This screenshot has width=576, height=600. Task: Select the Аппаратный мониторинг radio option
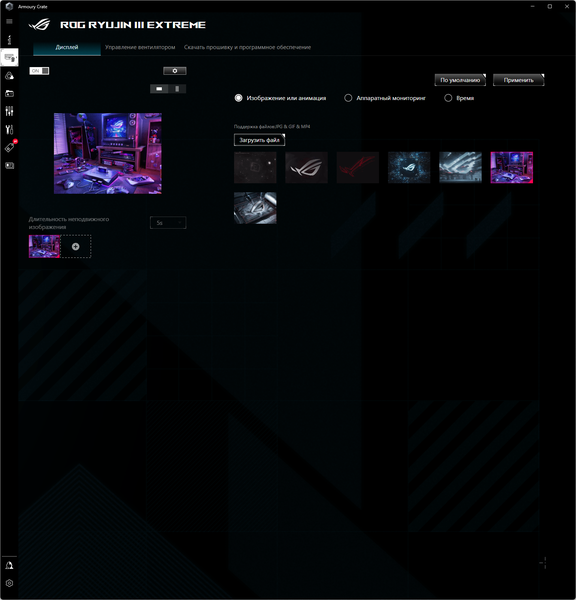click(385, 98)
